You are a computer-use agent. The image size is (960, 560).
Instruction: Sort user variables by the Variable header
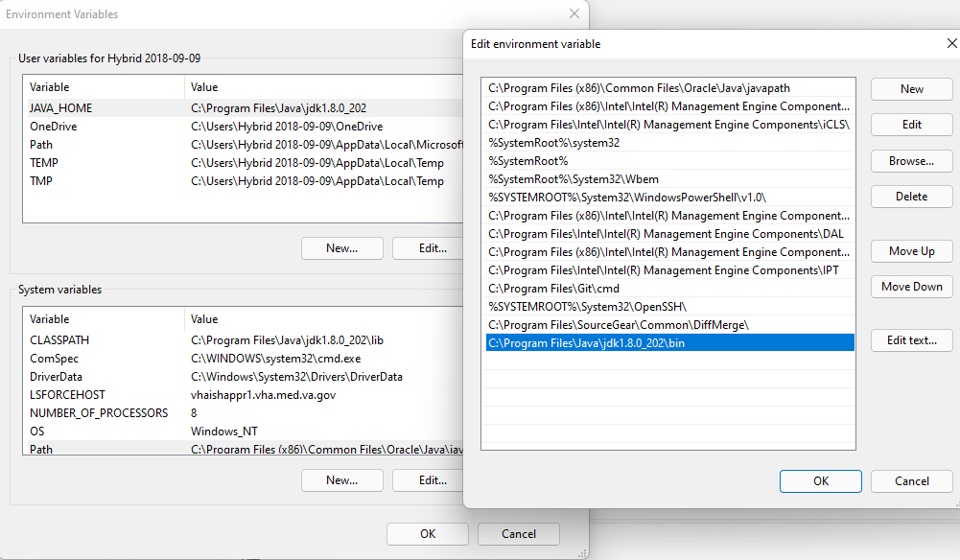104,87
